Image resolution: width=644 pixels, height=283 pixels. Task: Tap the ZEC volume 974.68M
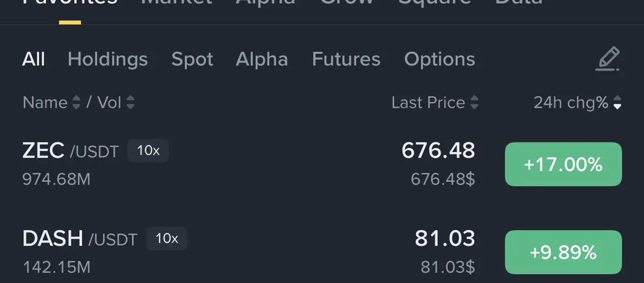[56, 179]
